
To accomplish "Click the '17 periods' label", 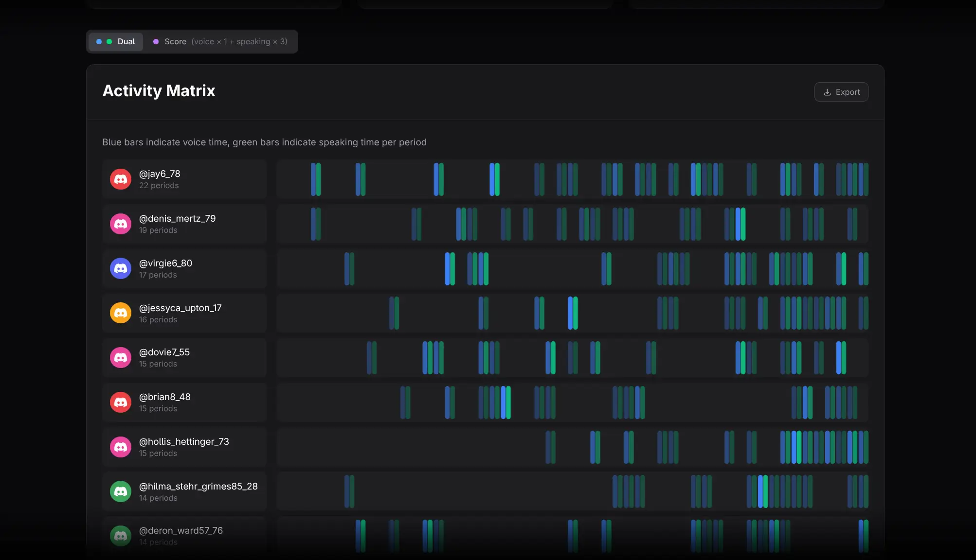I will [x=158, y=275].
